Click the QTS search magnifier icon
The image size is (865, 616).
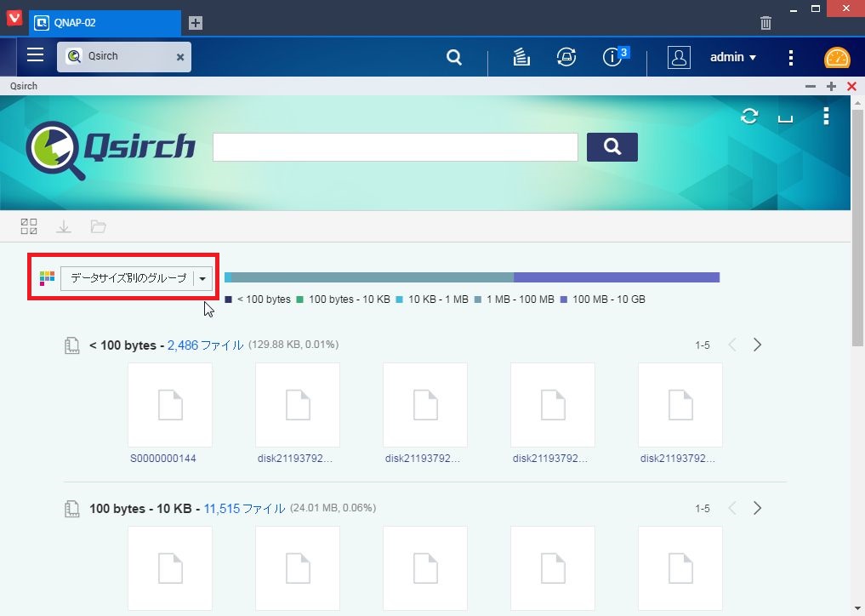tap(454, 57)
